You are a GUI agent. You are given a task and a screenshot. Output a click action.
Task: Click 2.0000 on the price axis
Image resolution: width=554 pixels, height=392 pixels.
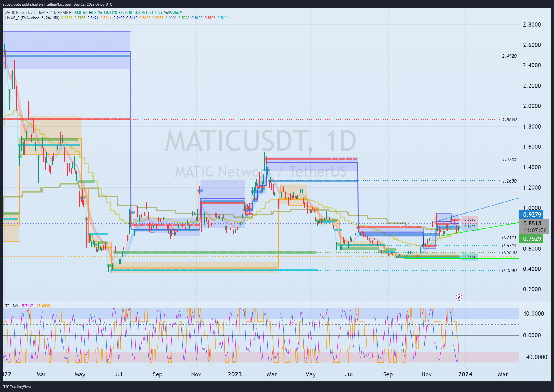click(x=532, y=106)
